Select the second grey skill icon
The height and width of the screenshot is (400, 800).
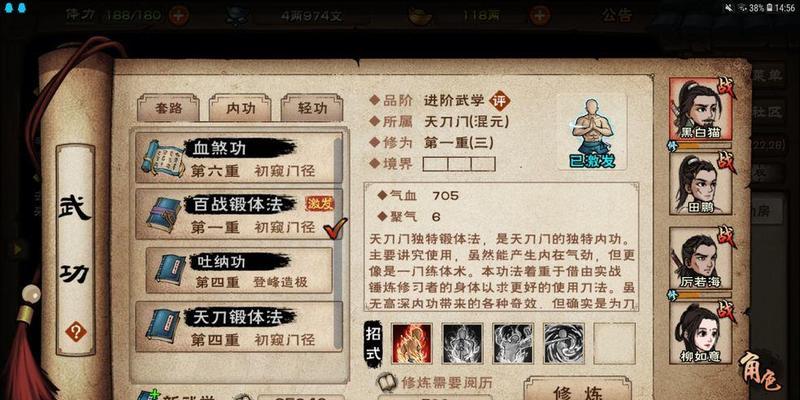[513, 343]
